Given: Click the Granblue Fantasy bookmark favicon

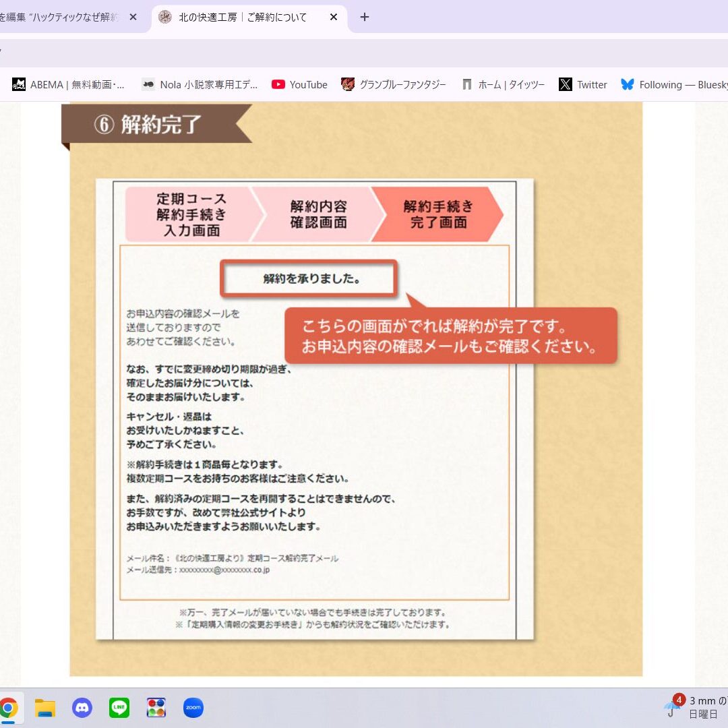Looking at the screenshot, I should click(348, 84).
